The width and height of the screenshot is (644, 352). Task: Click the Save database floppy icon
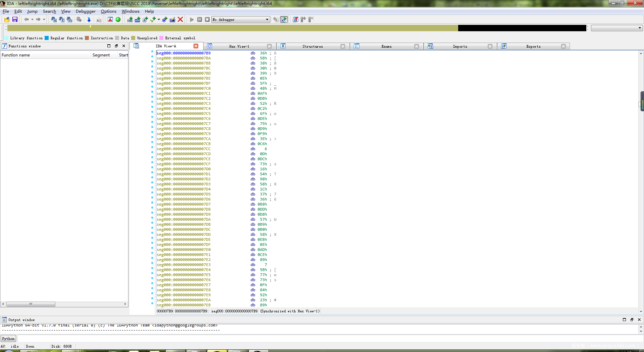[15, 19]
